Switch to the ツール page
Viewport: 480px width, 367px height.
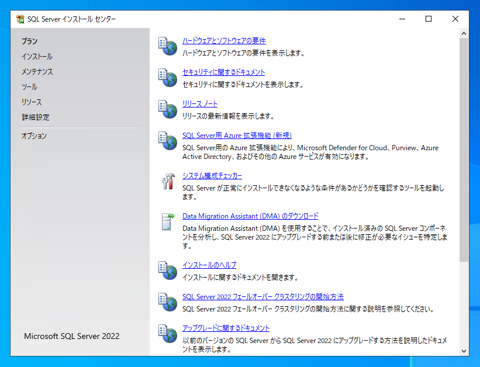coord(30,87)
